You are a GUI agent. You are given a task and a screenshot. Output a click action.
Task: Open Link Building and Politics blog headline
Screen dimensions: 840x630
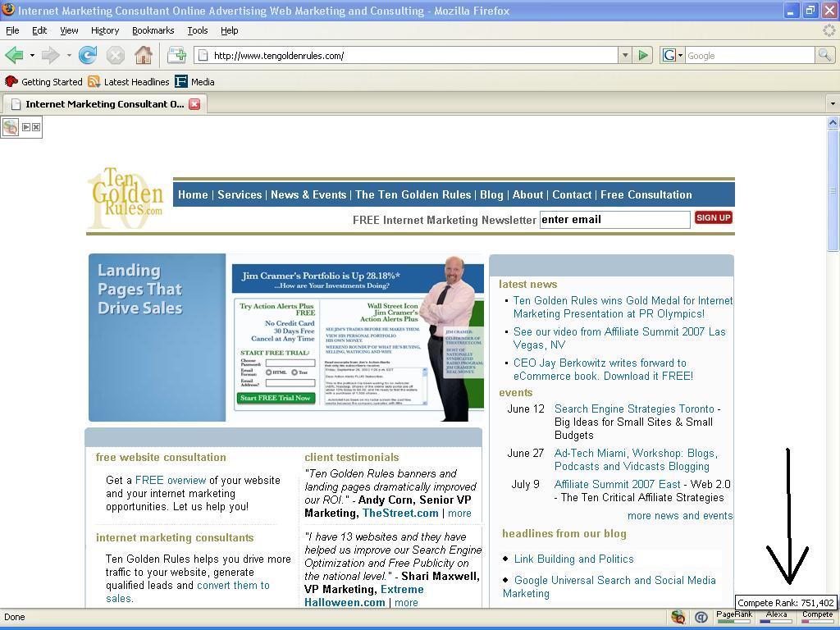tap(573, 559)
